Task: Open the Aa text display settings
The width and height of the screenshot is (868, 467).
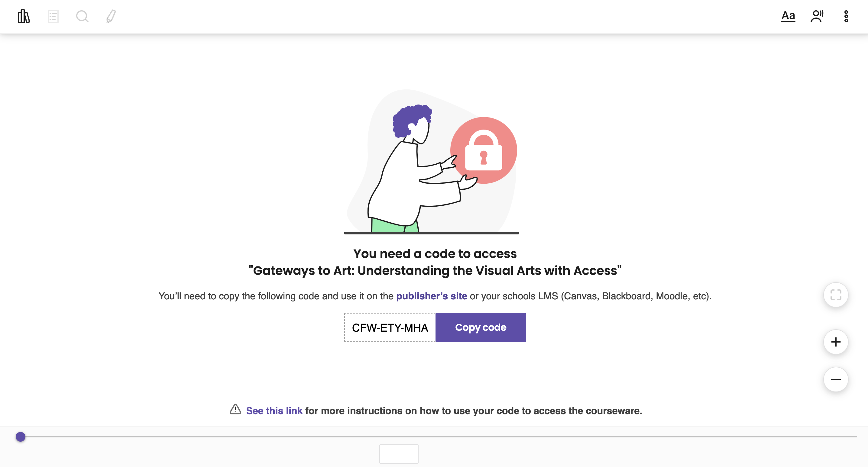Action: [788, 16]
